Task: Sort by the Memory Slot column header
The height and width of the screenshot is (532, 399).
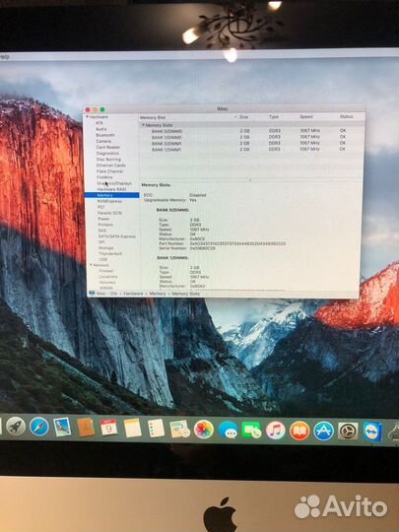Action: click(153, 117)
